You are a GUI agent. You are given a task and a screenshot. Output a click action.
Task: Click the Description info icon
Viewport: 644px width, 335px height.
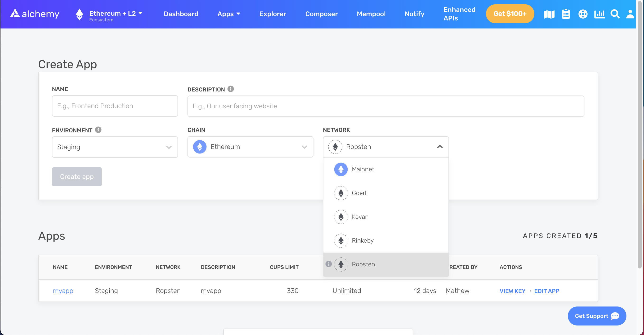[x=230, y=89]
